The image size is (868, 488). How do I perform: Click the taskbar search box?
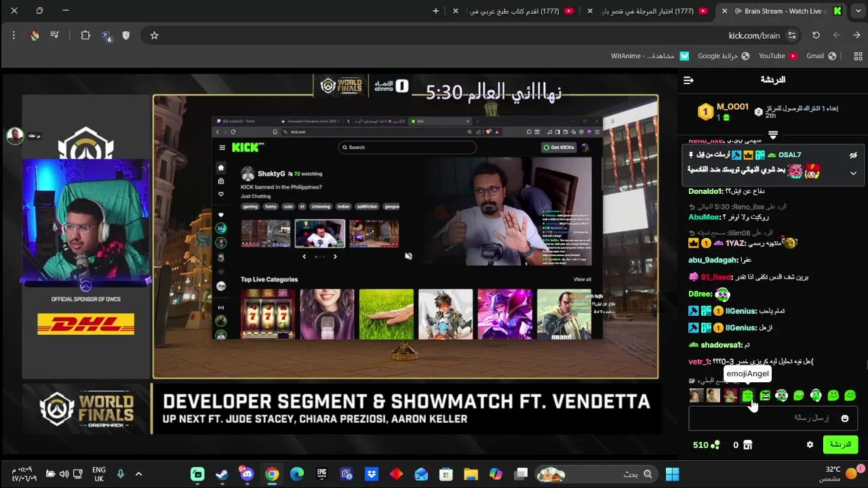click(x=596, y=474)
